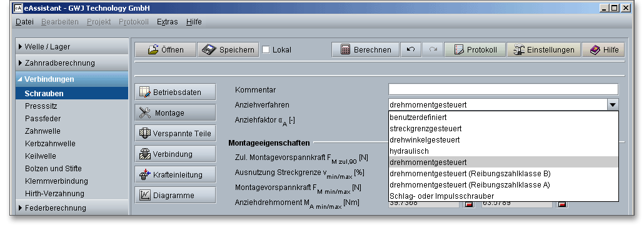Click into the Kommentar text field
The height and width of the screenshot is (225, 644).
click(503, 89)
